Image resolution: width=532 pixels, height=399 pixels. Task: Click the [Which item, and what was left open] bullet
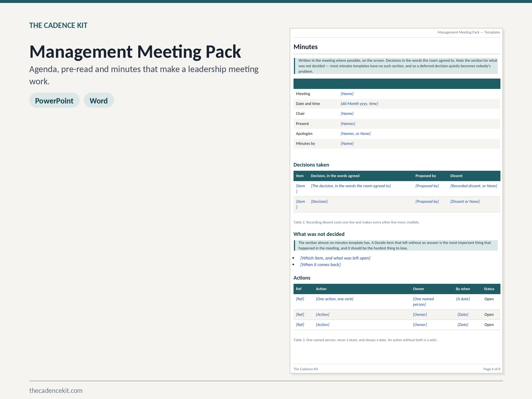click(335, 258)
